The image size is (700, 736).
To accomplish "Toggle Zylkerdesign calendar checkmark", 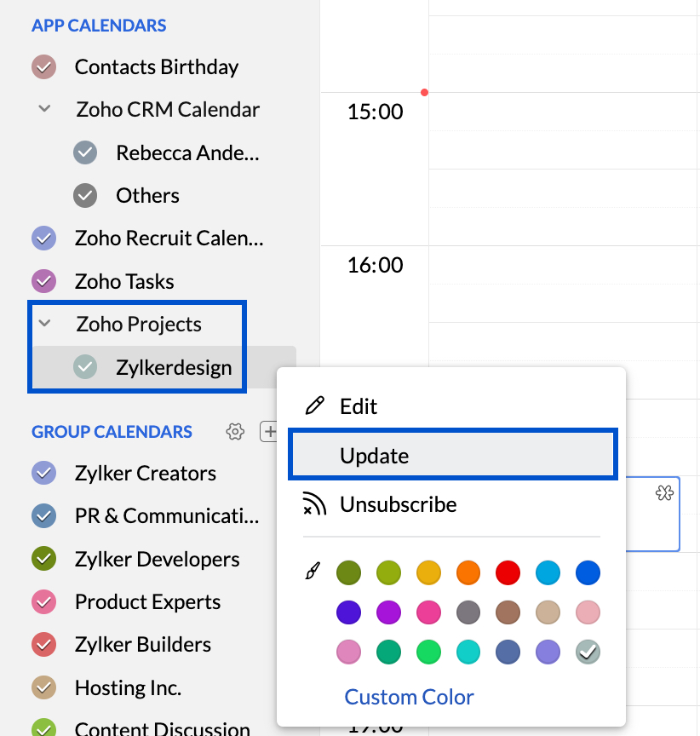I will (85, 367).
